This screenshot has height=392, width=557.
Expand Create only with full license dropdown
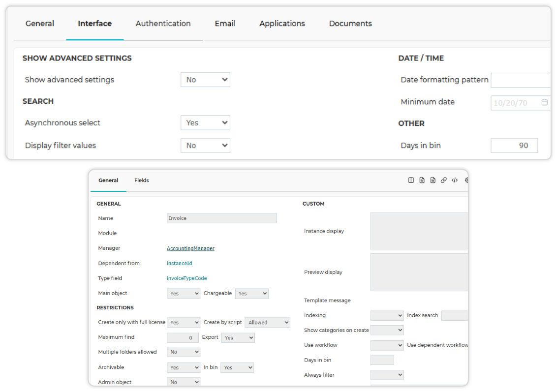tap(184, 323)
